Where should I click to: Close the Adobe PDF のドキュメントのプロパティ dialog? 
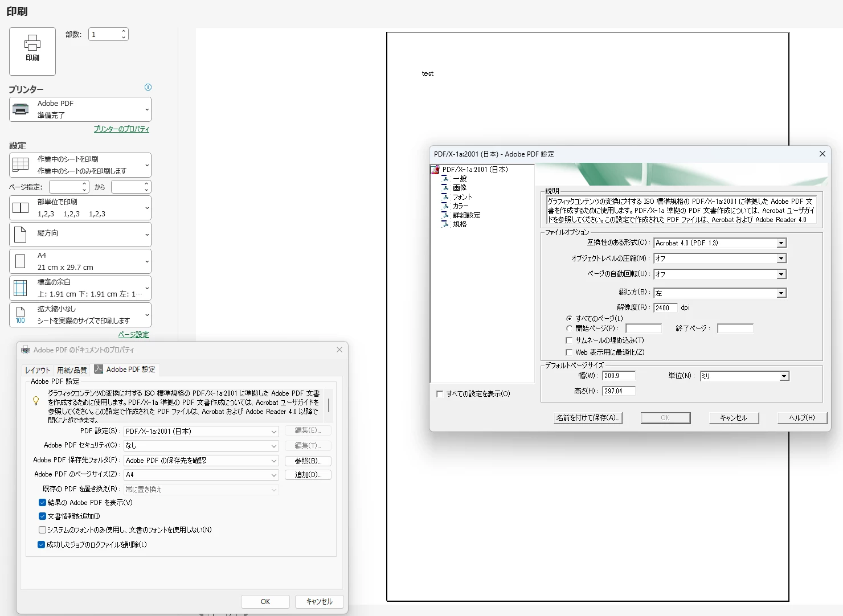click(x=339, y=350)
